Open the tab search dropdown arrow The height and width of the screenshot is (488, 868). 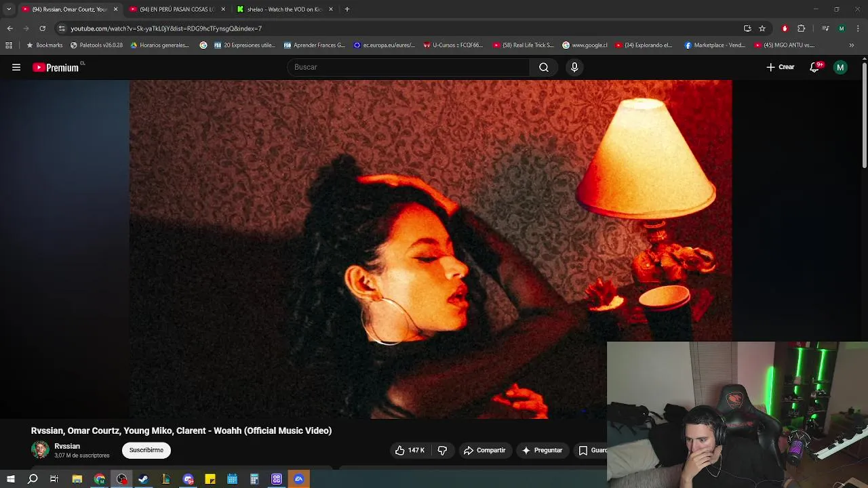9,9
